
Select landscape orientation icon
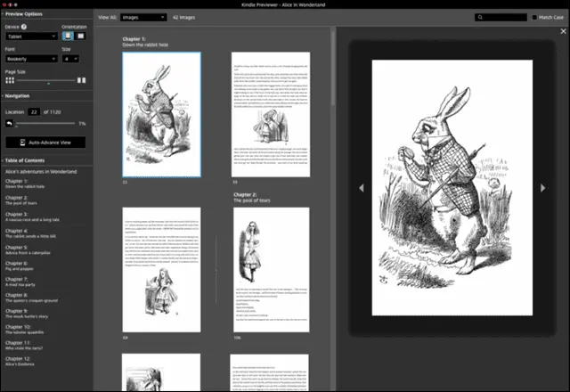coord(81,36)
